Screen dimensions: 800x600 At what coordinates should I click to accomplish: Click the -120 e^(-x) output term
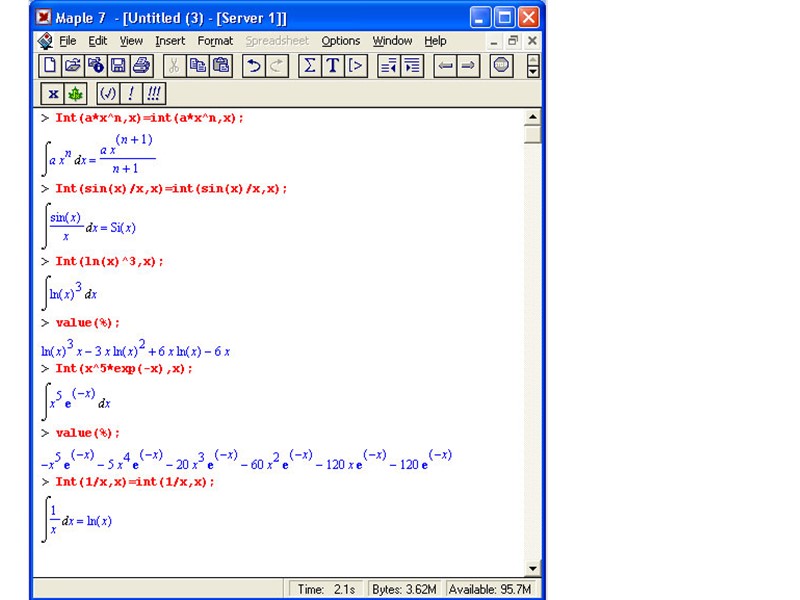point(420,461)
